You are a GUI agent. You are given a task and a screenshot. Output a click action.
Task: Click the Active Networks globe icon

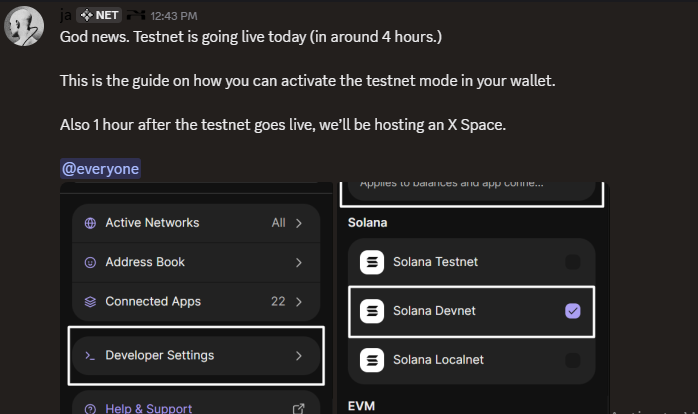[x=90, y=223]
